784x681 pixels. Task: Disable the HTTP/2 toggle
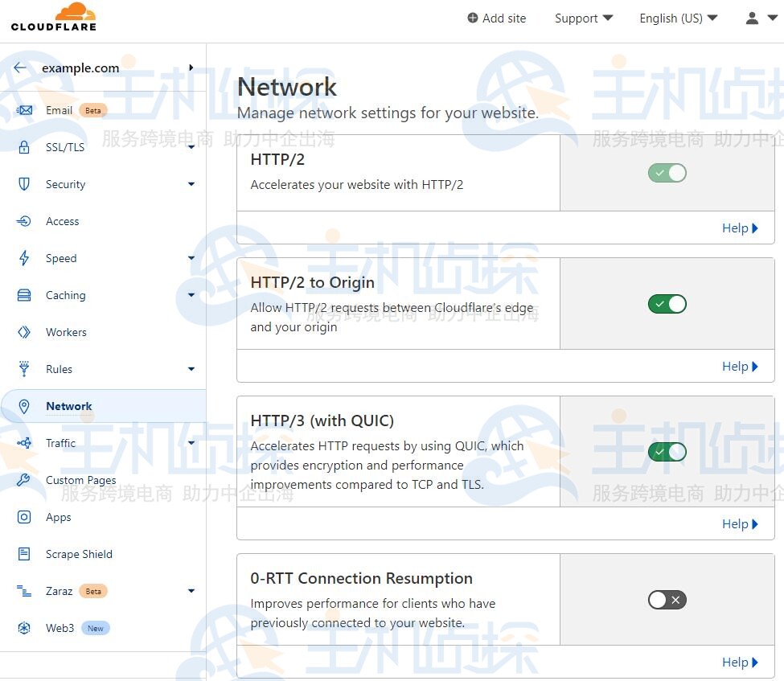click(667, 173)
